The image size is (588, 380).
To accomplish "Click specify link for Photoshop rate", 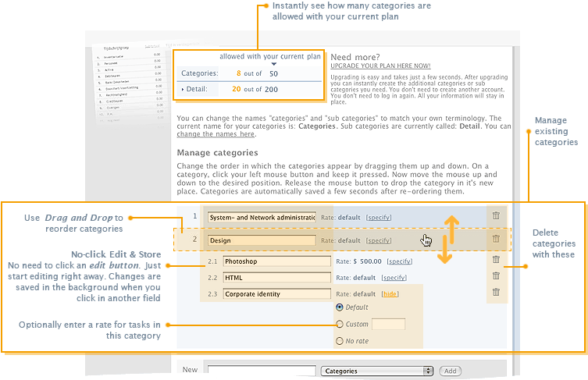I will tap(400, 261).
